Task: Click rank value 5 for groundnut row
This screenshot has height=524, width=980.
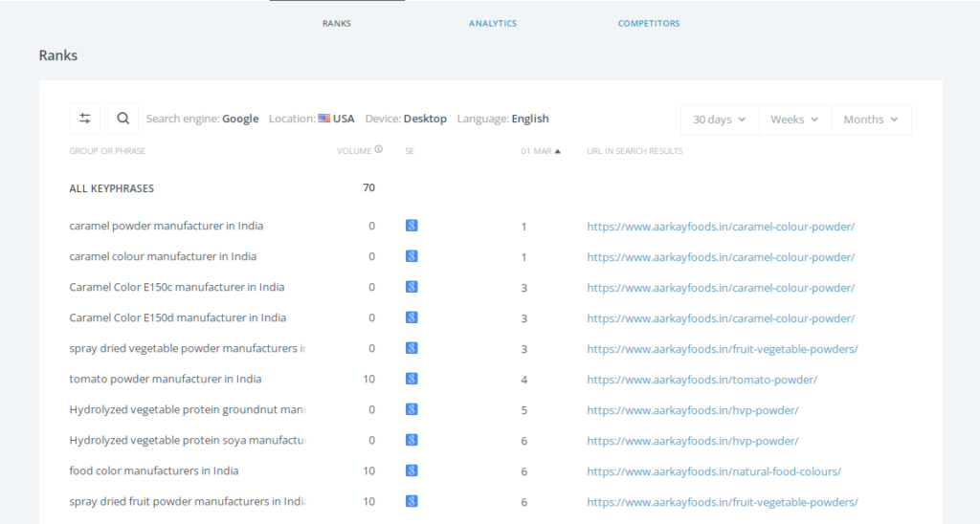Action: tap(523, 410)
